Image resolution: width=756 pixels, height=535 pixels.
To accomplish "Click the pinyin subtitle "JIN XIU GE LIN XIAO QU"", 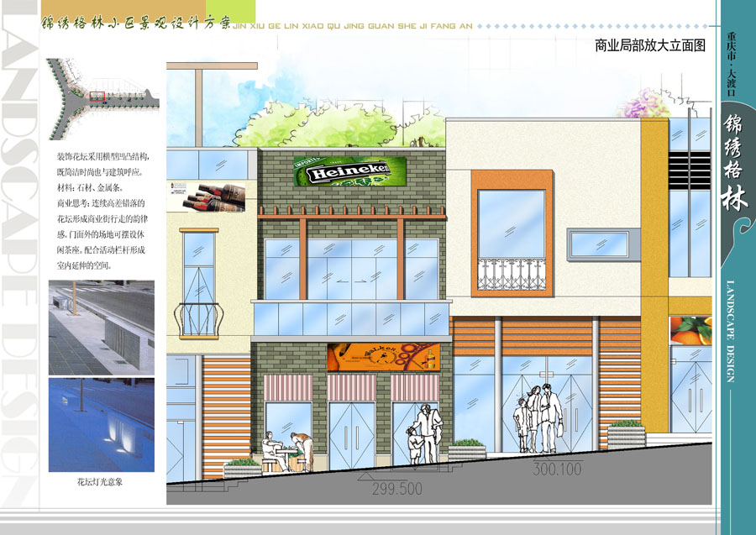I will [287, 26].
